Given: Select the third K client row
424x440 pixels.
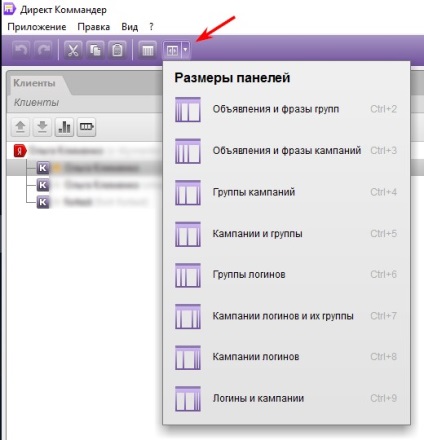Looking at the screenshot, I should pyautogui.click(x=85, y=202).
